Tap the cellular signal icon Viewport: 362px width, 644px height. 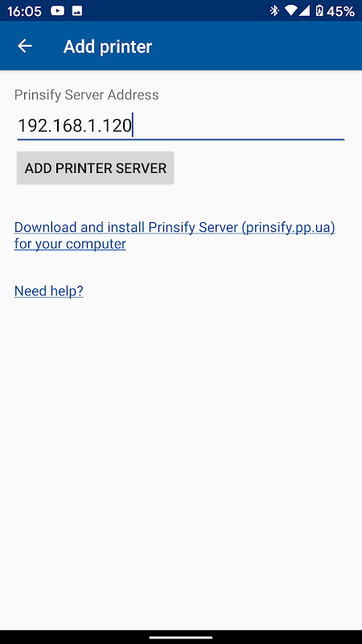pyautogui.click(x=304, y=10)
